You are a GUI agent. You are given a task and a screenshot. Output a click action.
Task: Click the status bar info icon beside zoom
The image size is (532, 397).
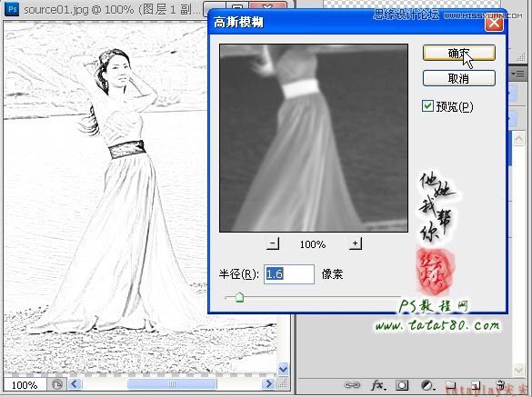[57, 384]
